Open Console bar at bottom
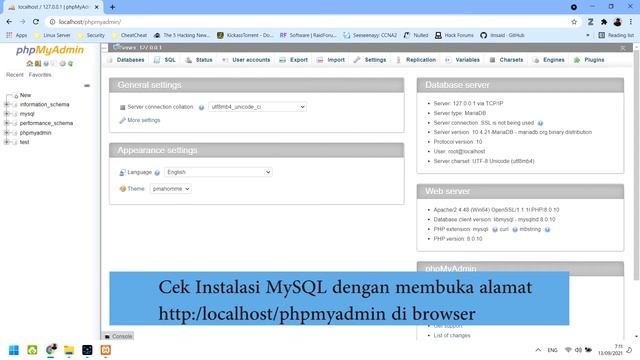The image size is (640, 360). [118, 336]
